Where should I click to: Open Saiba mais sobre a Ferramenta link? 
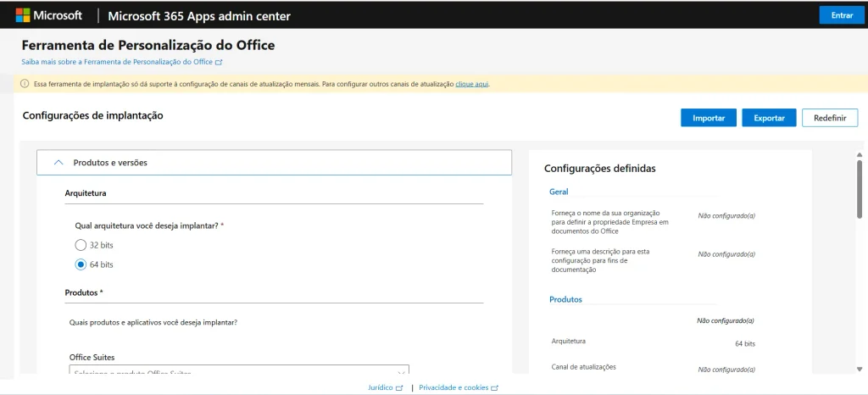[x=117, y=62]
